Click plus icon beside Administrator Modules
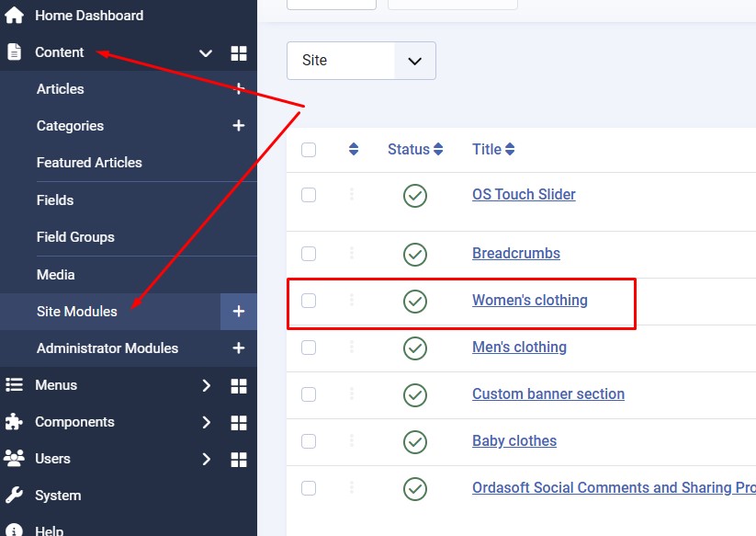The width and height of the screenshot is (756, 536). tap(239, 348)
